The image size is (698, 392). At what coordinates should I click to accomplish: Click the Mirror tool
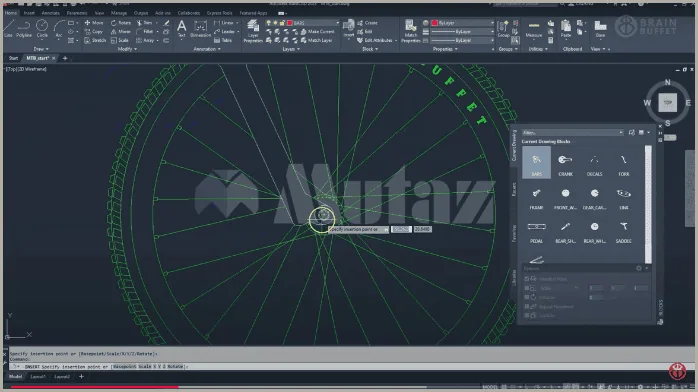pos(121,32)
